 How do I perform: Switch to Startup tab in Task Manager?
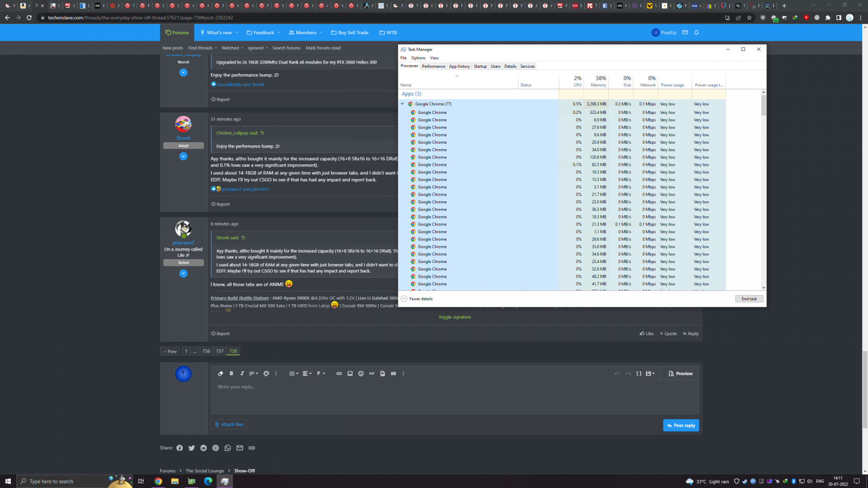[x=480, y=66]
